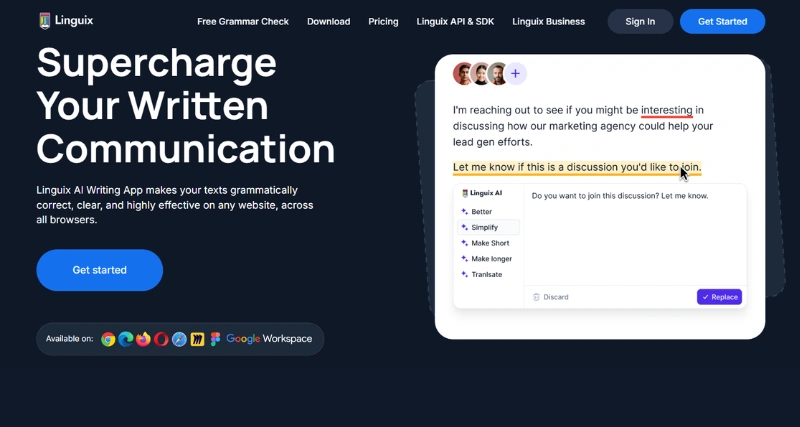Click the yellow Miro icon
Screen dimensions: 800x427
tap(198, 339)
